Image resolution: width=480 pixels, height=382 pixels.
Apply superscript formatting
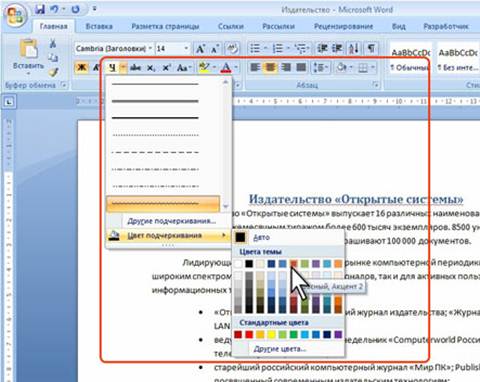pyautogui.click(x=166, y=68)
